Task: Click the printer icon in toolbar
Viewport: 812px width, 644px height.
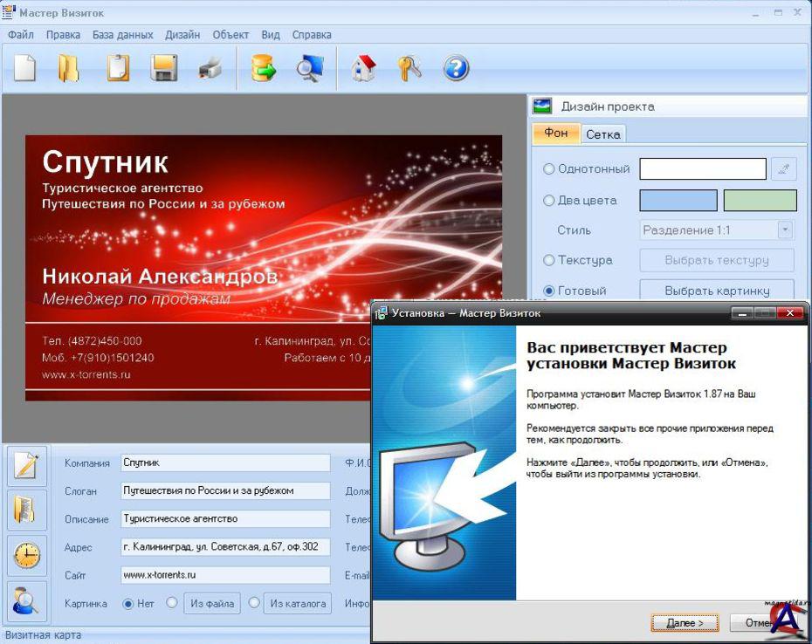Action: pos(210,68)
